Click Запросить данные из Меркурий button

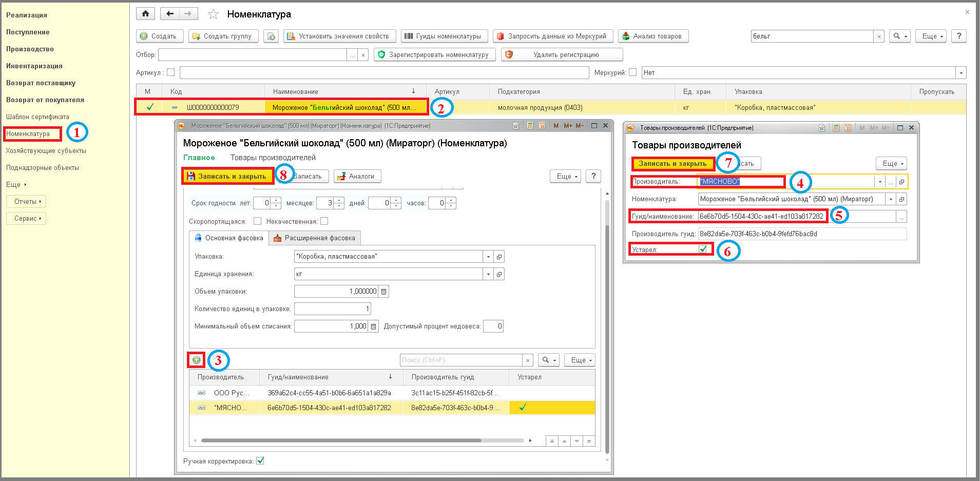point(552,36)
